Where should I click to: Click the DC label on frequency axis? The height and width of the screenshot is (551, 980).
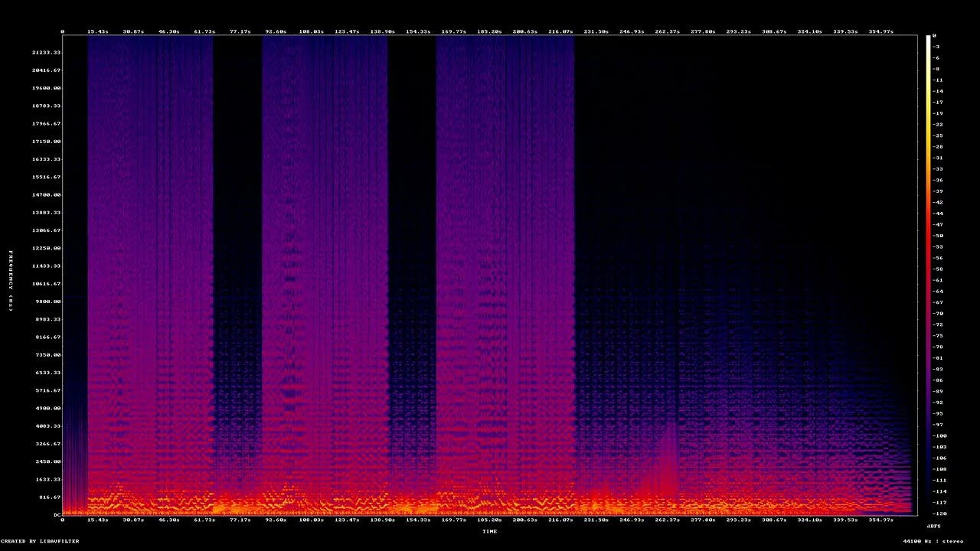[x=57, y=515]
